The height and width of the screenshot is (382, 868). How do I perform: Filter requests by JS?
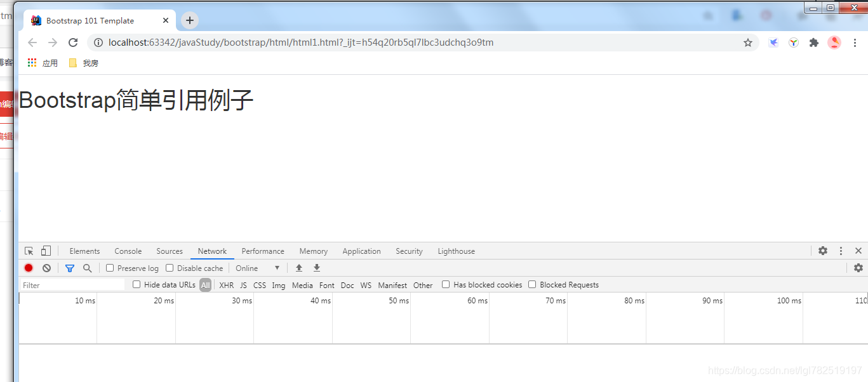[x=243, y=285]
